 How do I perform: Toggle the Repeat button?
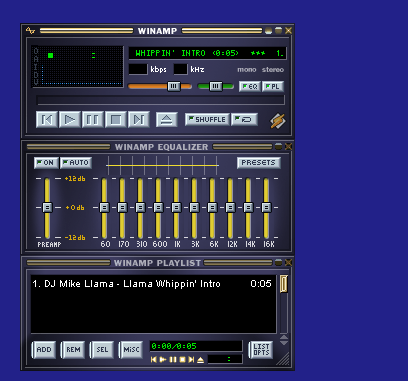244,119
